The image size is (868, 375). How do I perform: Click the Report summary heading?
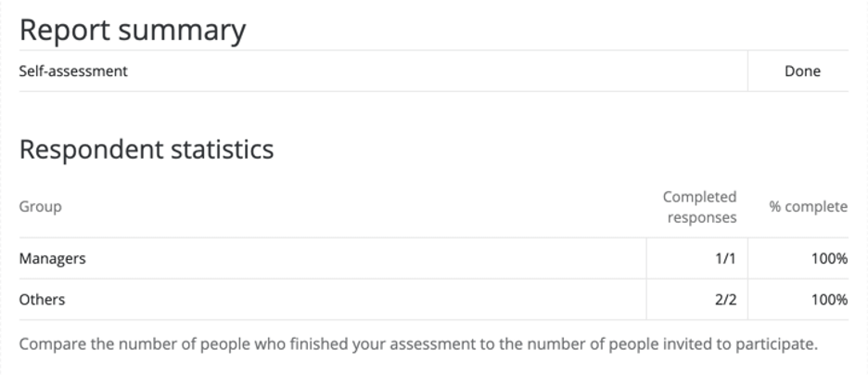(133, 31)
